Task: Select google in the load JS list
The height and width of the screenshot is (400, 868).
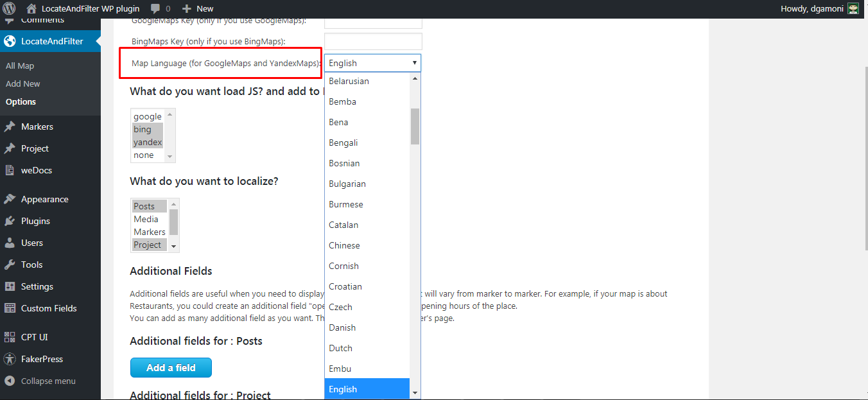Action: click(148, 116)
